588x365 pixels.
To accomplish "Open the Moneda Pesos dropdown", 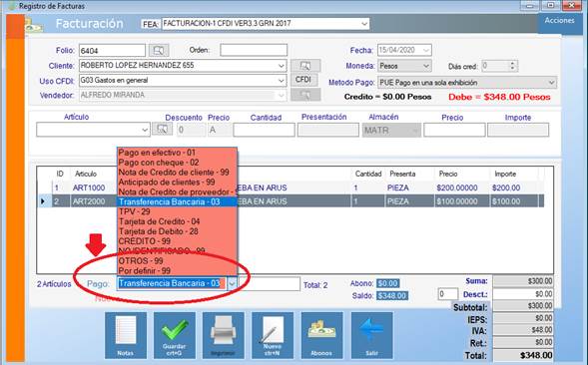I will pyautogui.click(x=426, y=66).
